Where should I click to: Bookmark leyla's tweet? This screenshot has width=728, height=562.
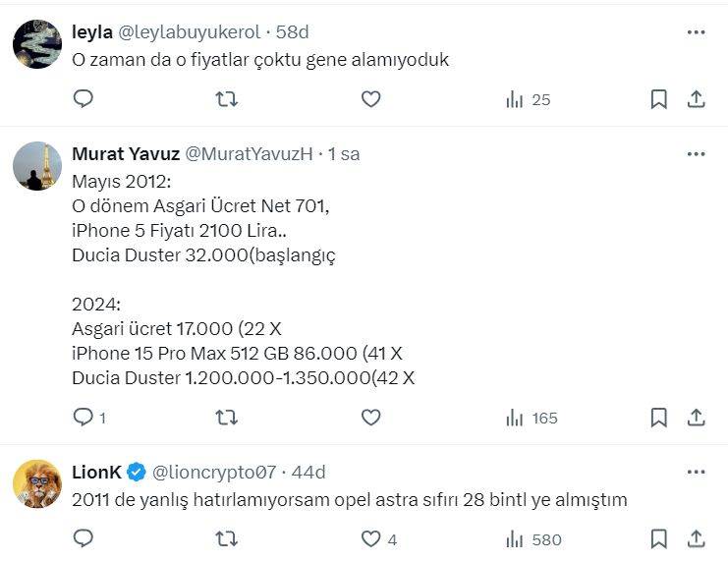click(x=659, y=99)
